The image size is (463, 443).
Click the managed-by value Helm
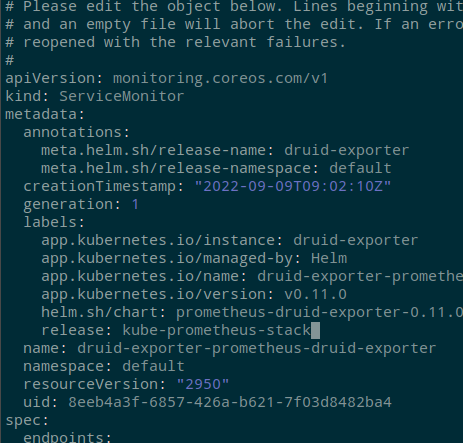click(329, 258)
